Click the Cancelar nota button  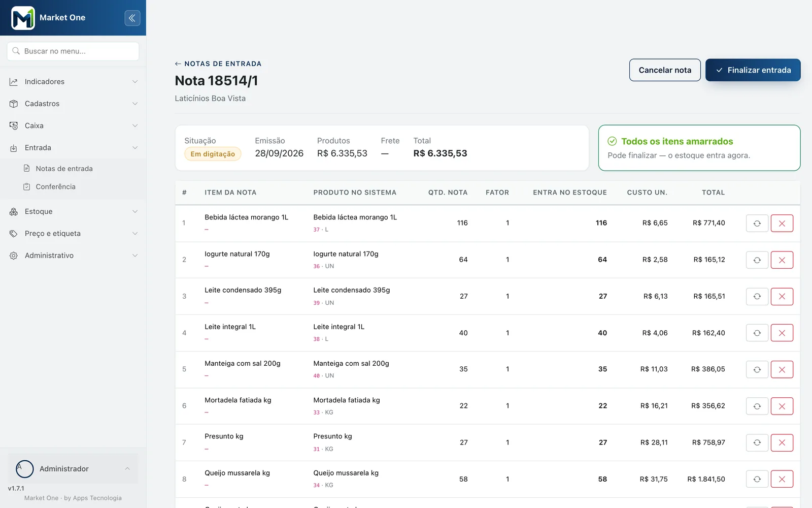point(665,70)
